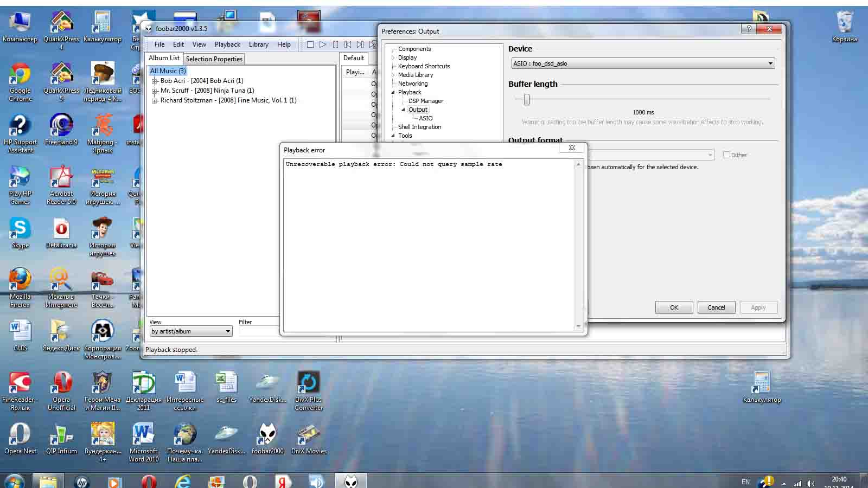Viewport: 868px width, 488px height.
Task: Click the Previous track toolbar icon
Action: 348,44
